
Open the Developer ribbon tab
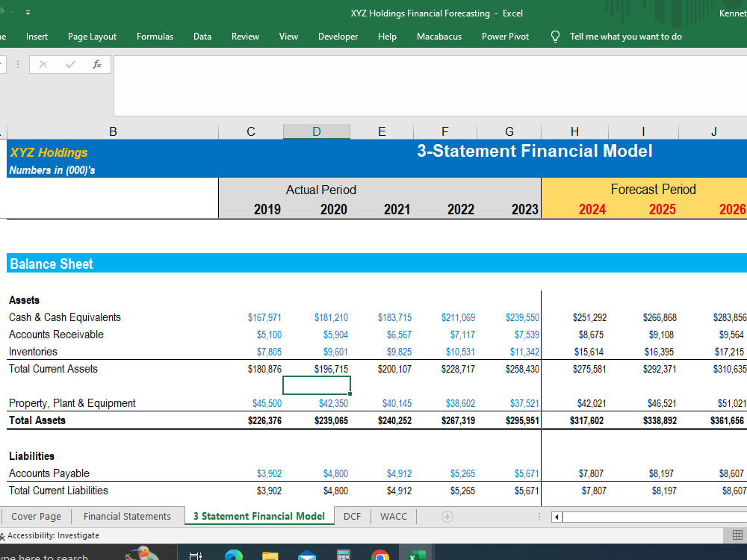(x=338, y=36)
